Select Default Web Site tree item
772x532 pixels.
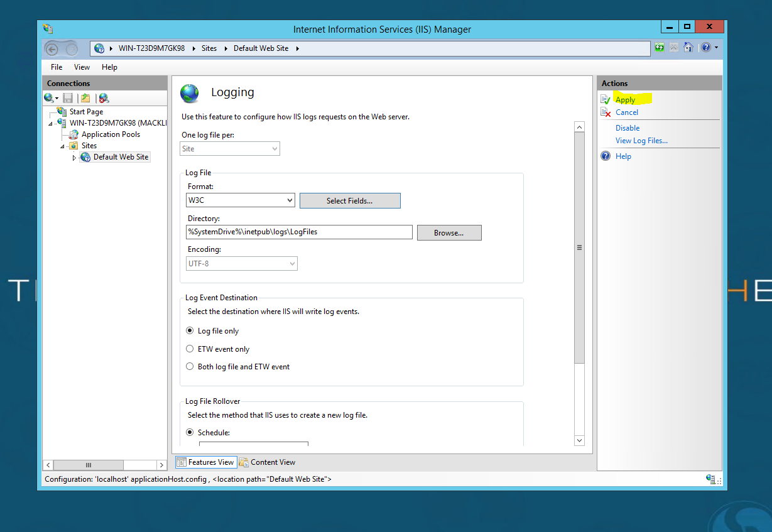coord(121,157)
